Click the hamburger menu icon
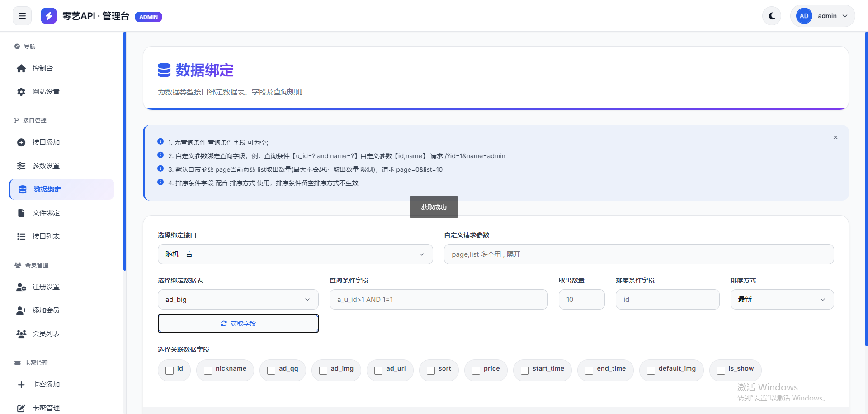The height and width of the screenshot is (414, 868). pyautogui.click(x=22, y=16)
